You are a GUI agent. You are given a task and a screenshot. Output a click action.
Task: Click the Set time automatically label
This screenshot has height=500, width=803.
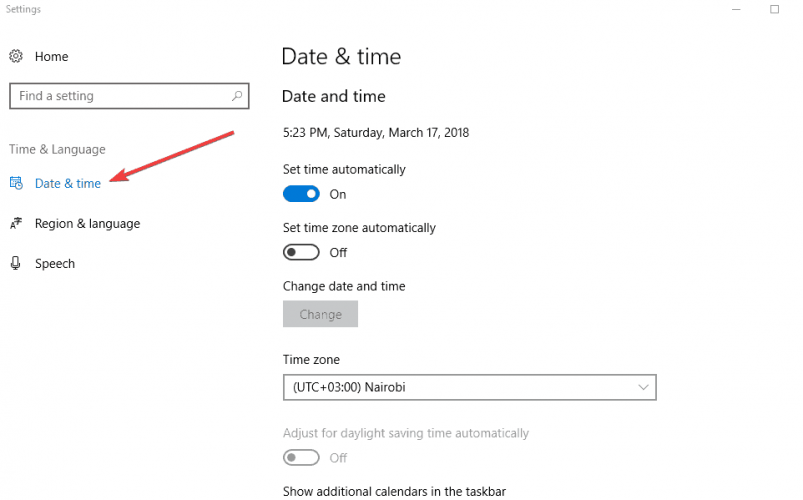point(344,170)
